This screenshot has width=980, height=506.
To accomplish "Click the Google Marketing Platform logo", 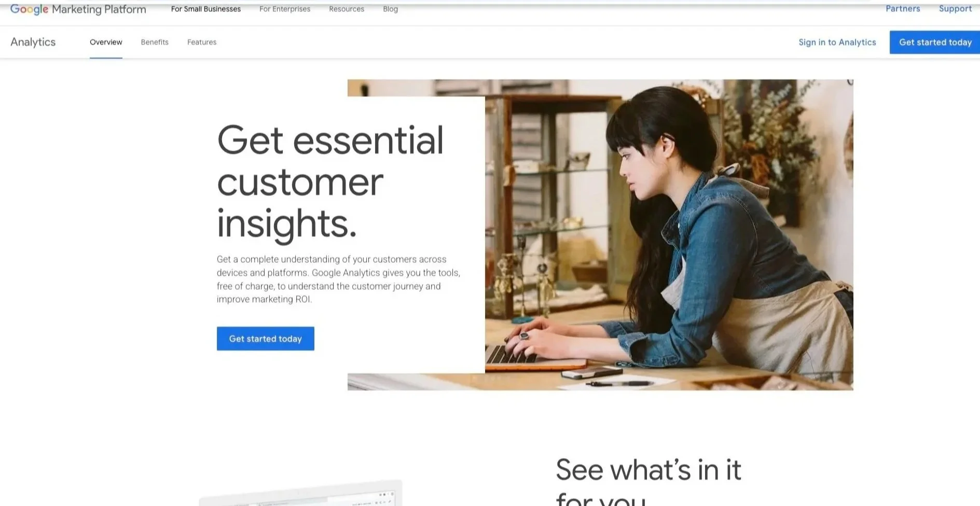I will click(x=78, y=9).
